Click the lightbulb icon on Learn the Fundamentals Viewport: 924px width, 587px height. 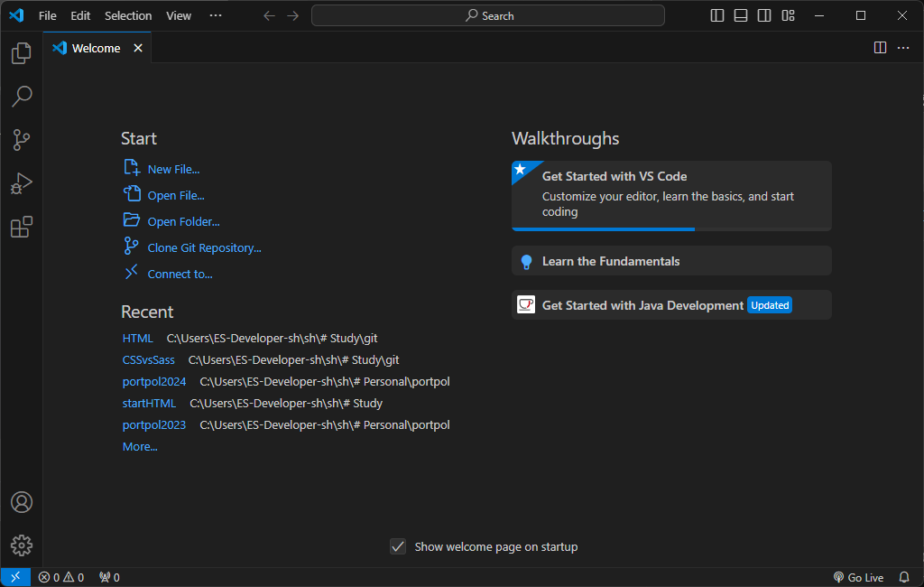[526, 261]
